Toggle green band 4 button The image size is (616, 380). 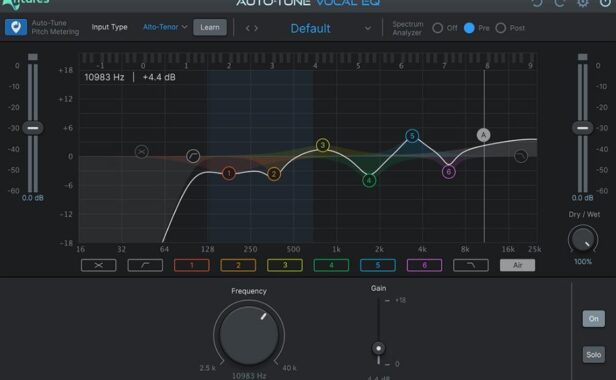tap(331, 265)
